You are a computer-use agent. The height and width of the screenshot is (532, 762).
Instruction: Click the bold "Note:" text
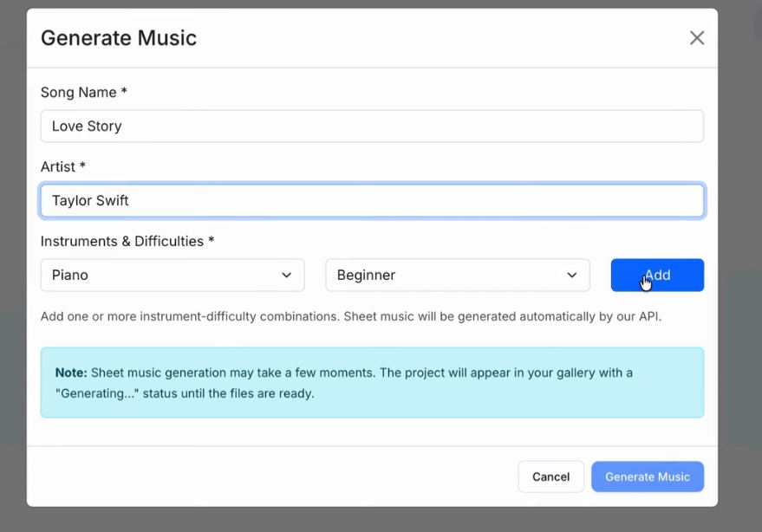pos(71,373)
